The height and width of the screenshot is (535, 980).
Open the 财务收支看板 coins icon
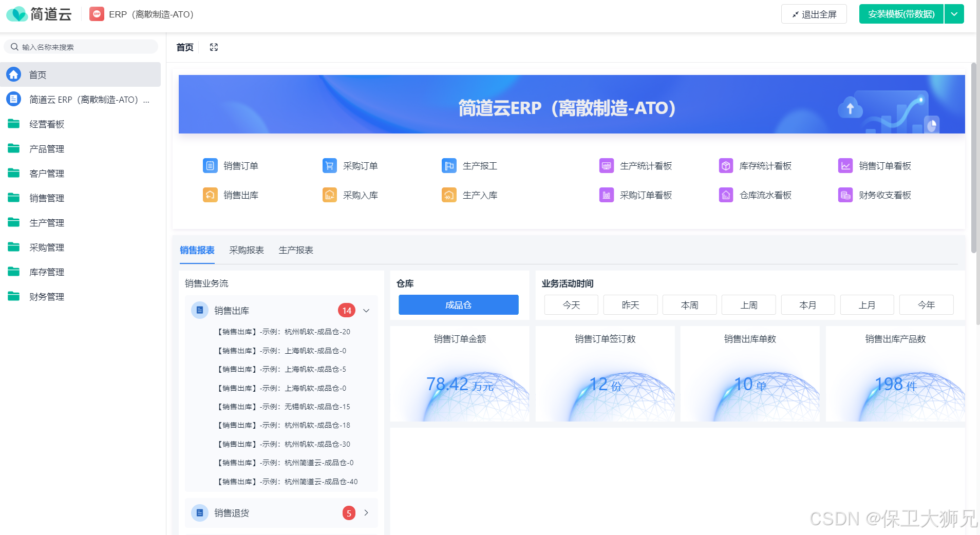(845, 195)
